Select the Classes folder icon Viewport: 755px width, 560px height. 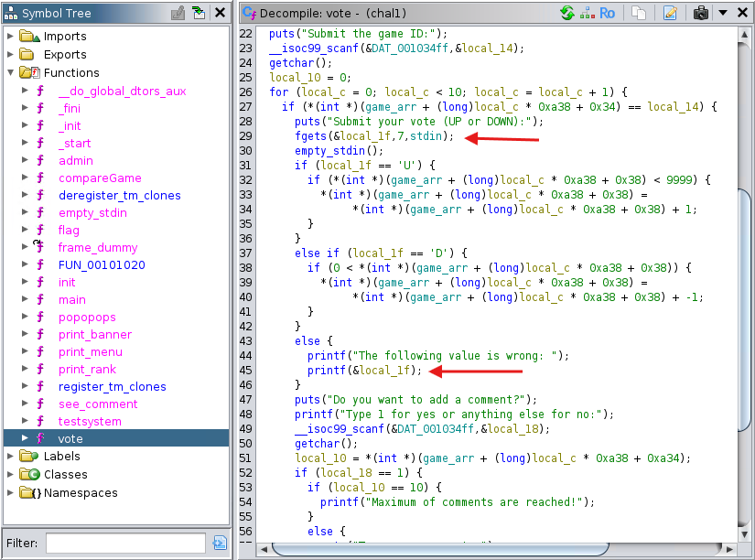29,474
